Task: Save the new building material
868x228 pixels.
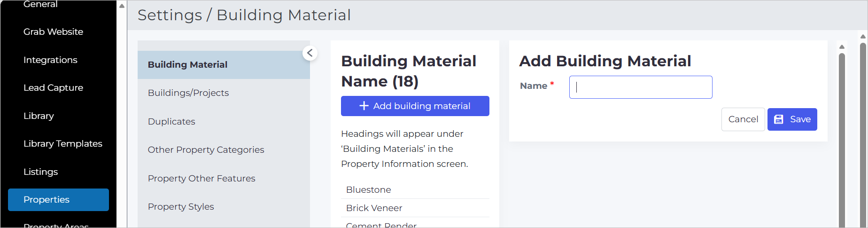Action: pyautogui.click(x=792, y=119)
